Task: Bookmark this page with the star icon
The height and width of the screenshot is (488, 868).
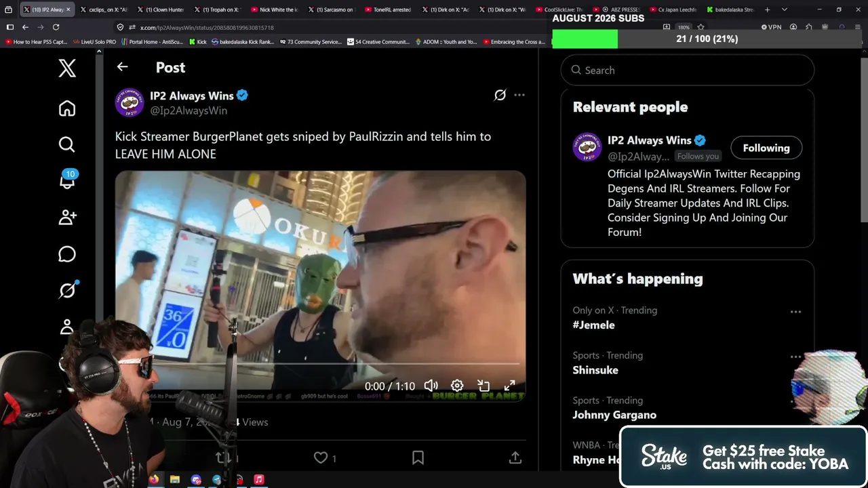Action: click(701, 27)
